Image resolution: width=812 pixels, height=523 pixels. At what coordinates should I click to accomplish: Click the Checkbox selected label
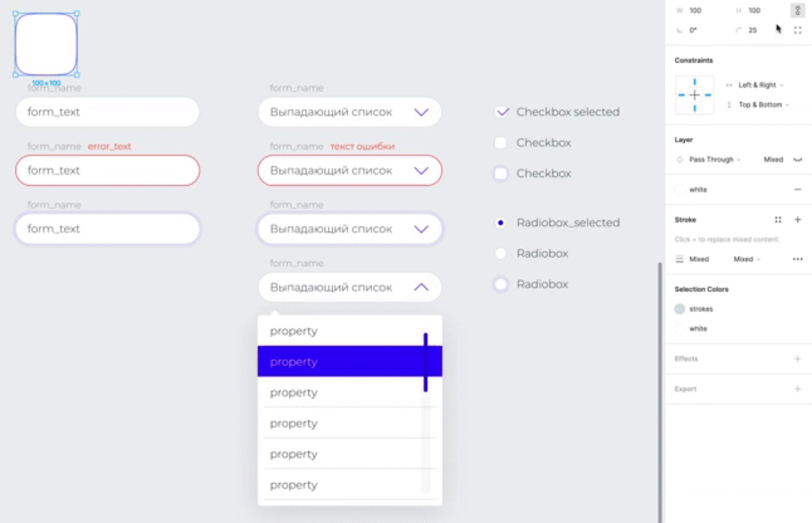tap(568, 112)
